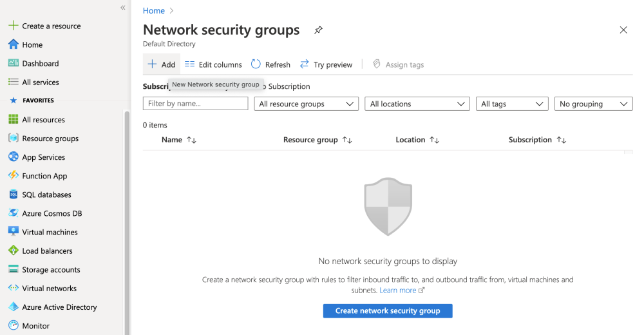644x335 pixels.
Task: Click the Load balancers diamond icon
Action: (13, 251)
